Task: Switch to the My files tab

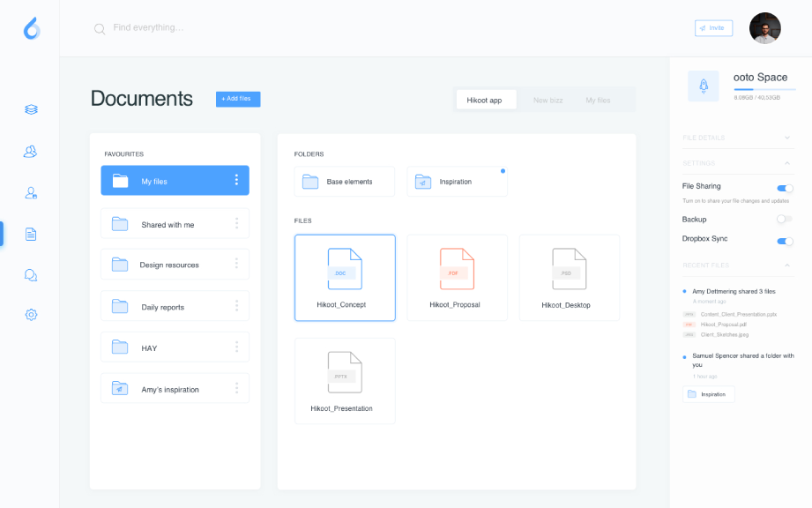Action: (598, 101)
